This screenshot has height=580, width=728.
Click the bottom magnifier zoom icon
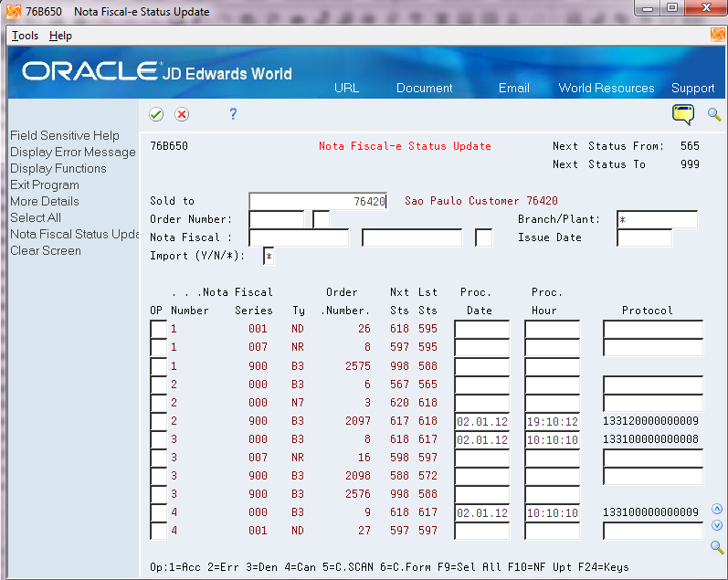tap(717, 547)
